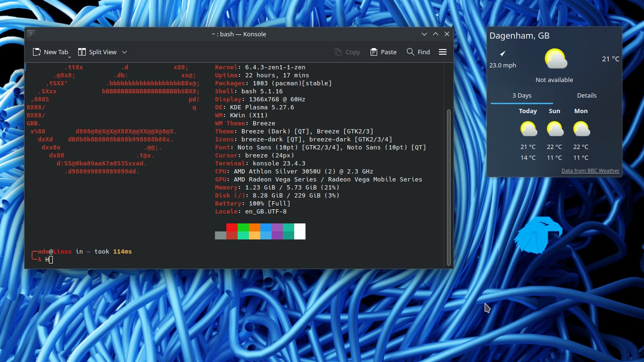Click the Mon forecast weather icon
The height and width of the screenshot is (362, 644).
(x=581, y=129)
